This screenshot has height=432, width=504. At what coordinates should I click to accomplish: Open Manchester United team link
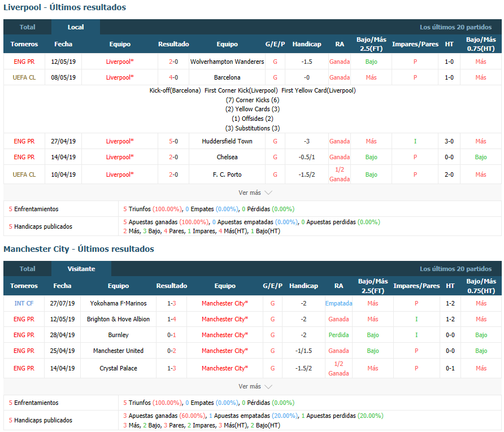pos(118,351)
